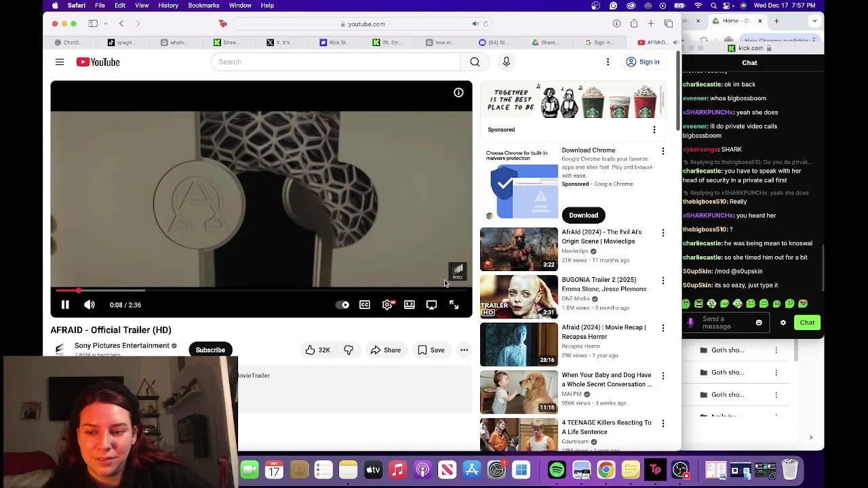Show Safari tab overview
868x488 pixels.
(669, 24)
